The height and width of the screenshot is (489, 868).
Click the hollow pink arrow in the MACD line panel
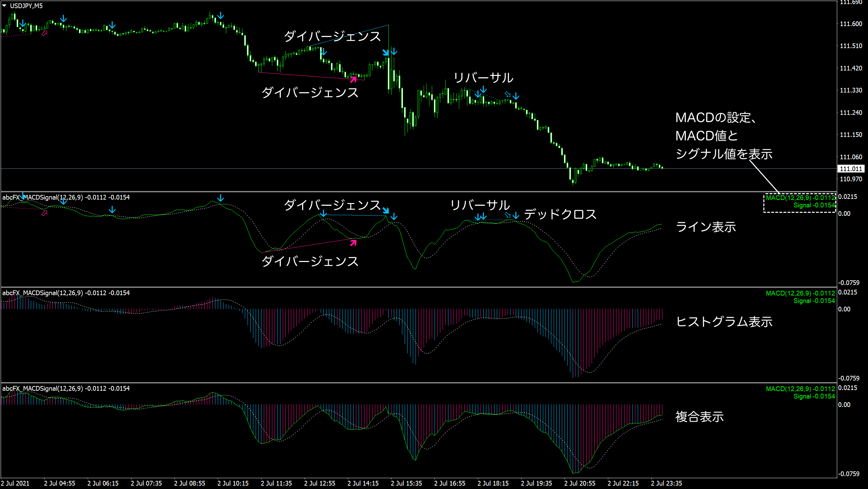click(x=44, y=213)
